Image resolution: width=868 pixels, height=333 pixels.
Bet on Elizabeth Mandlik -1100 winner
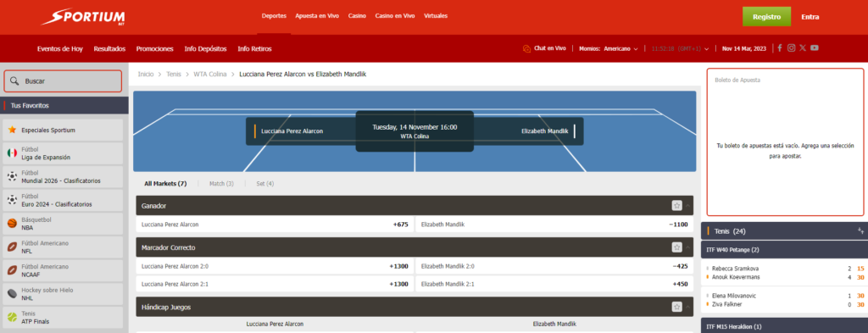click(x=554, y=225)
